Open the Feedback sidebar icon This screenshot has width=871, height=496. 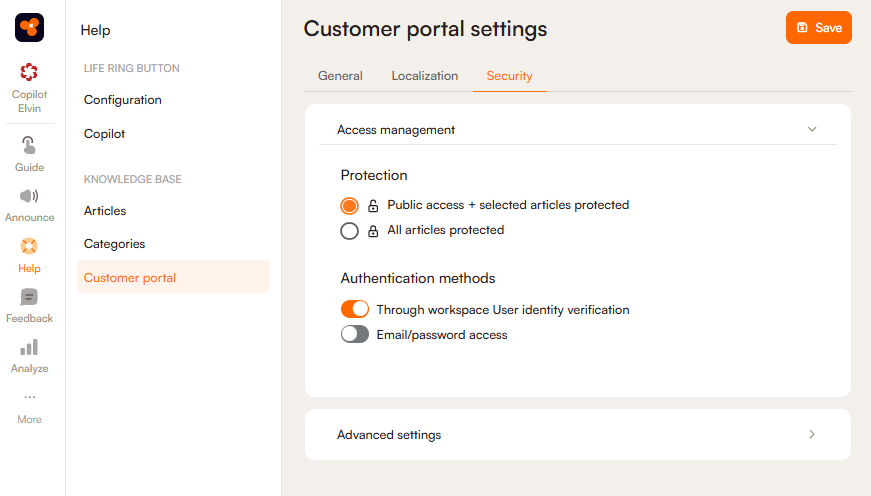click(x=29, y=297)
